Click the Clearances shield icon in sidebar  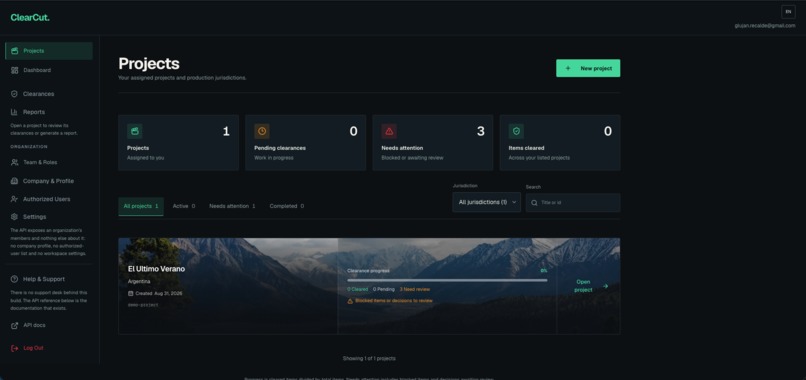[x=14, y=94]
